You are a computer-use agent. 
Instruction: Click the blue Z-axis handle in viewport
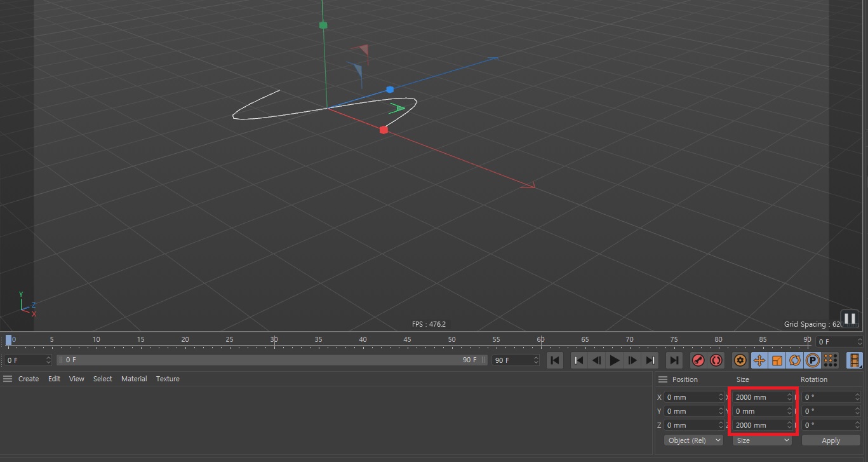(x=390, y=90)
